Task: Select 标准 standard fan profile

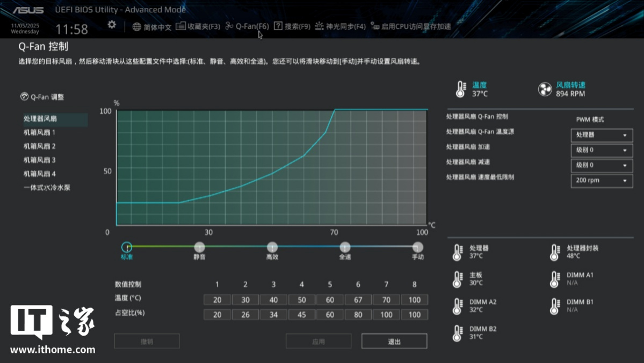Action: point(127,247)
